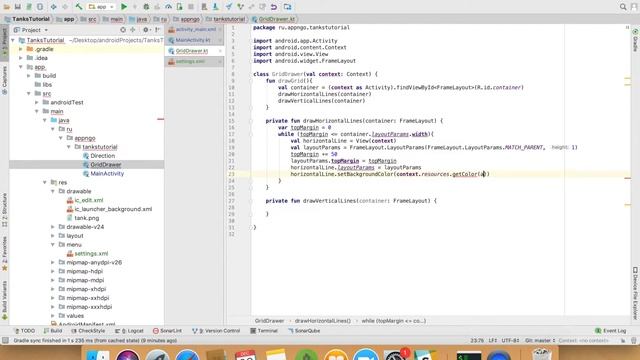The height and width of the screenshot is (360, 640).
Task: Open the Terminal tool tab
Action: point(264,331)
